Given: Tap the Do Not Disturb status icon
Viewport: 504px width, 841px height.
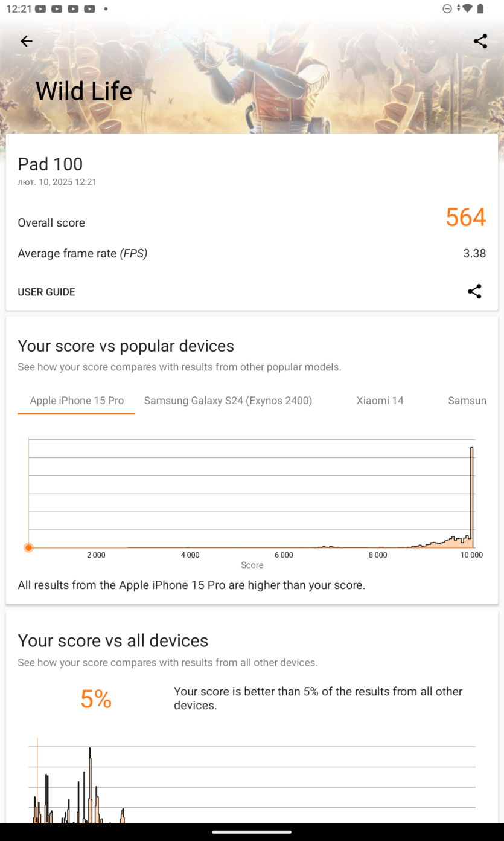Looking at the screenshot, I should click(447, 9).
